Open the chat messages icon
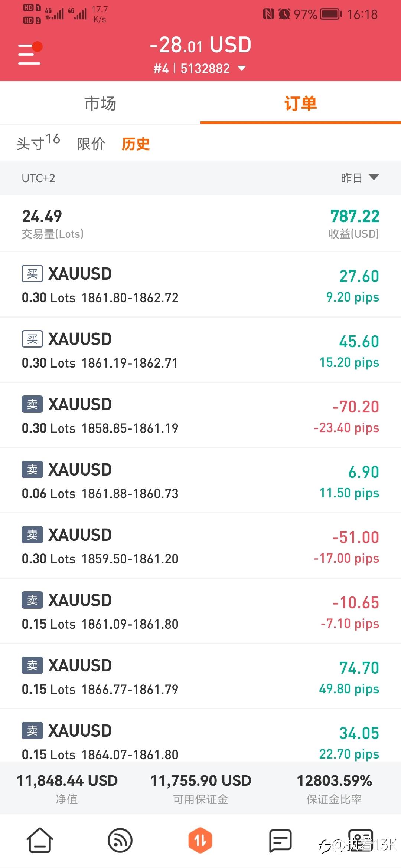Screen dimensions: 401x868 280,840
